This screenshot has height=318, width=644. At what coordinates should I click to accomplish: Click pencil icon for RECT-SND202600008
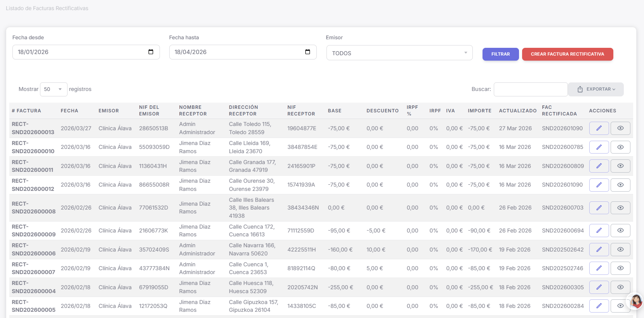(599, 208)
